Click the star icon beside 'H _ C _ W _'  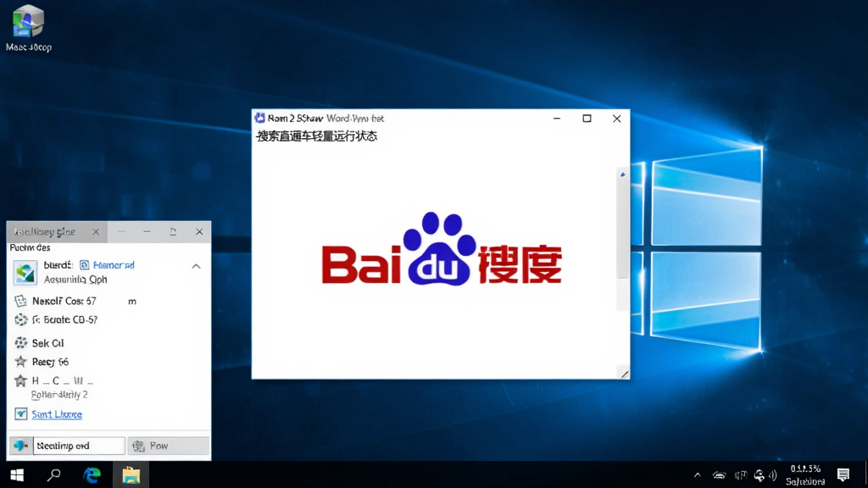[20, 380]
